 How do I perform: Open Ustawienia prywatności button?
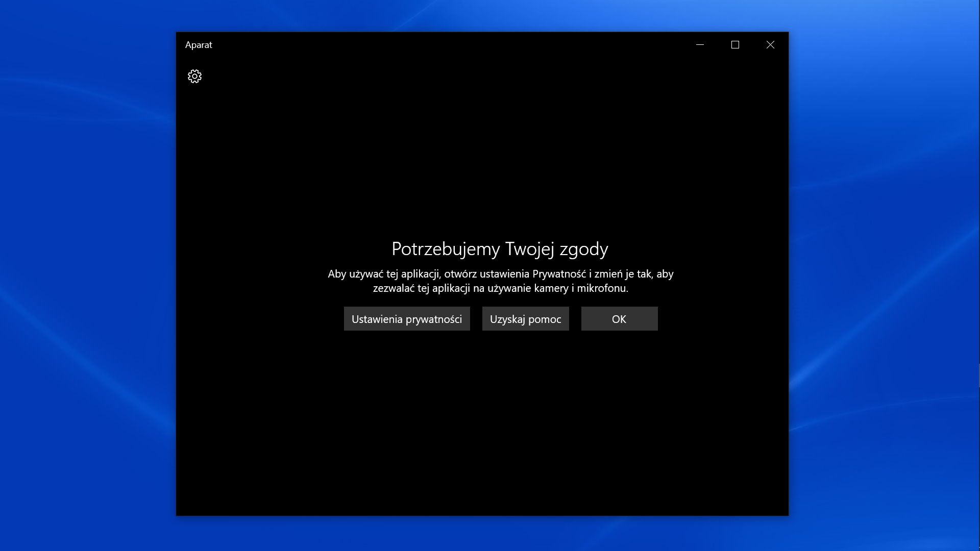coord(406,319)
